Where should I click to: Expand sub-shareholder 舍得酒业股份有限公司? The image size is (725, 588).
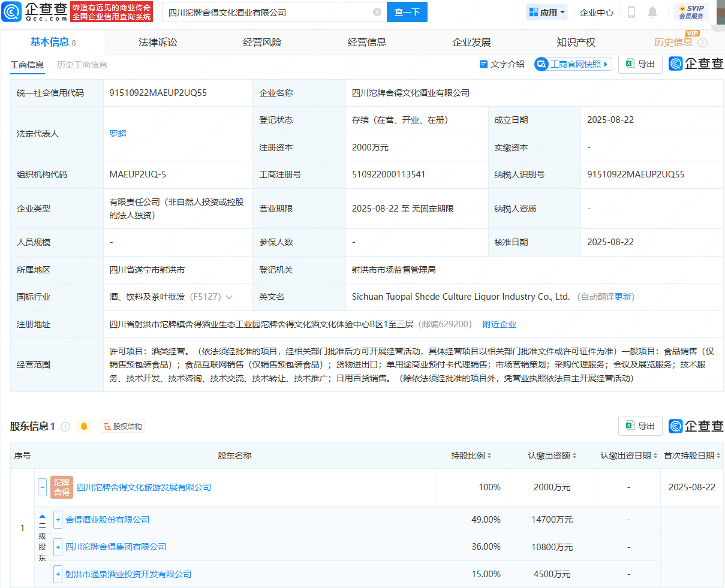[58, 519]
